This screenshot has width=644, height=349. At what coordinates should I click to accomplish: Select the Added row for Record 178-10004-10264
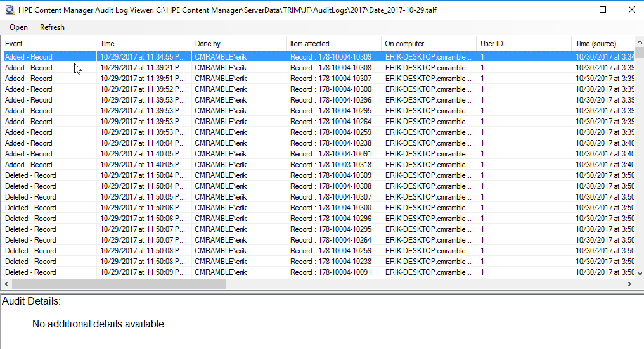318,122
